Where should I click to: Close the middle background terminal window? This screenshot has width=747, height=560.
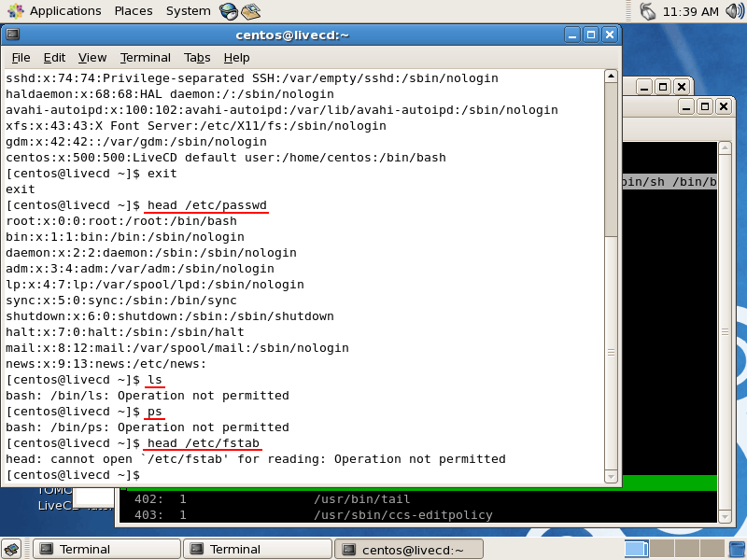(x=723, y=106)
